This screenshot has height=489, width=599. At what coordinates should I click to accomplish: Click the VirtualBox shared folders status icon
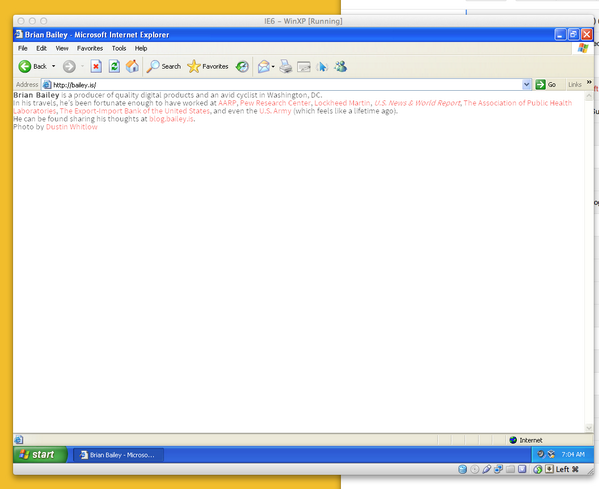(510, 470)
